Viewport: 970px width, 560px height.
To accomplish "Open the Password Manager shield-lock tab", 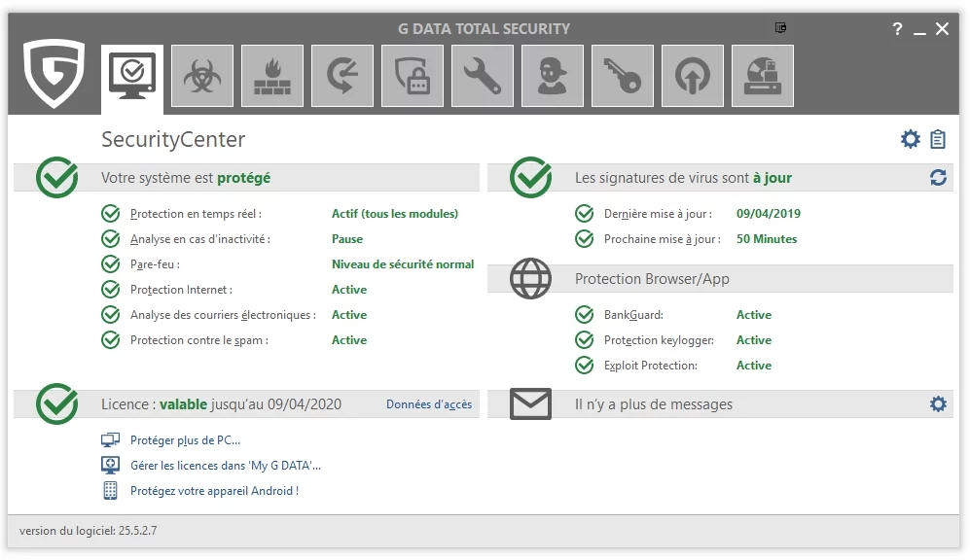I will tap(412, 76).
